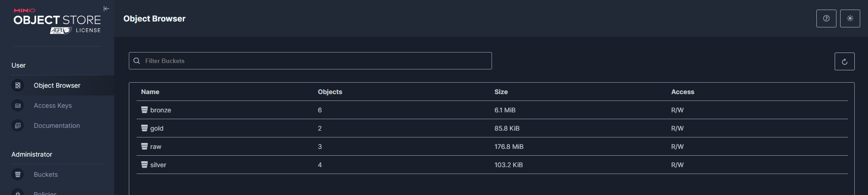Open the bronze bucket by name
The height and width of the screenshot is (195, 868).
(x=161, y=110)
